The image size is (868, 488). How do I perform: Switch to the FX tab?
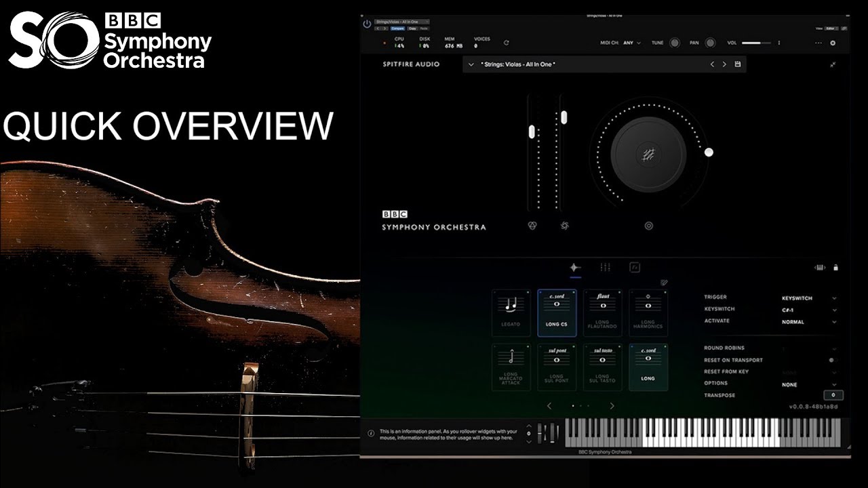[x=635, y=268]
